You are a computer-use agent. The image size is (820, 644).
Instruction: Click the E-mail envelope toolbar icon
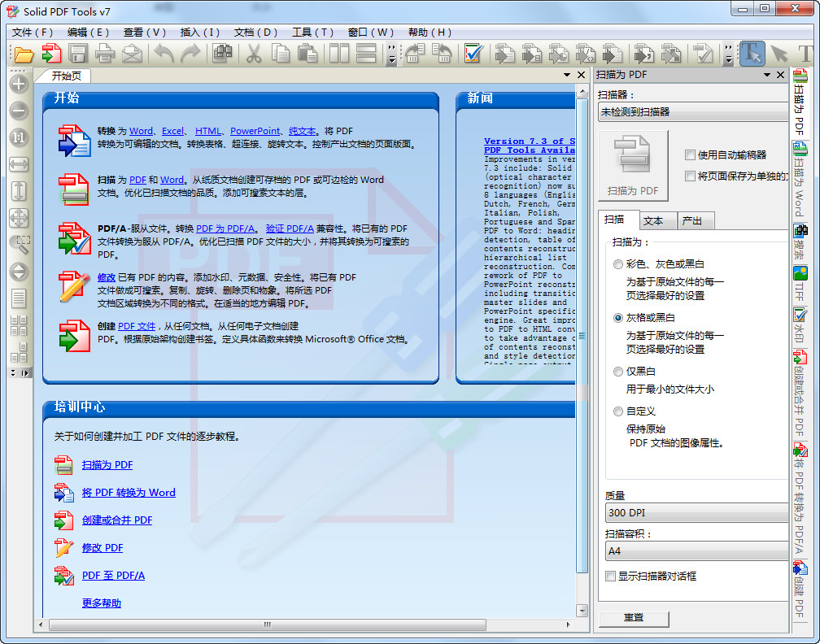(x=132, y=54)
